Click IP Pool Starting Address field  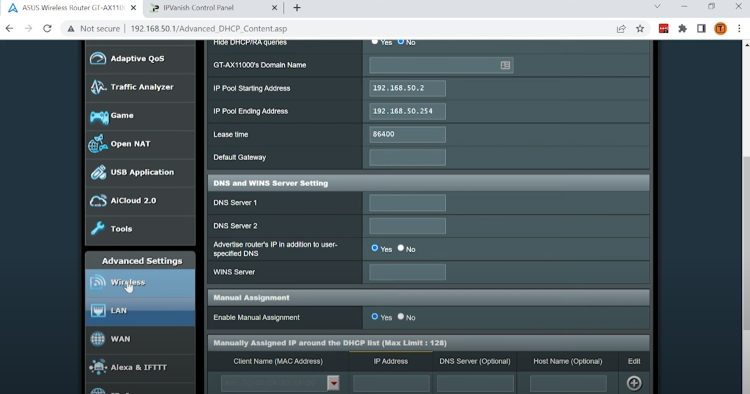tap(408, 88)
